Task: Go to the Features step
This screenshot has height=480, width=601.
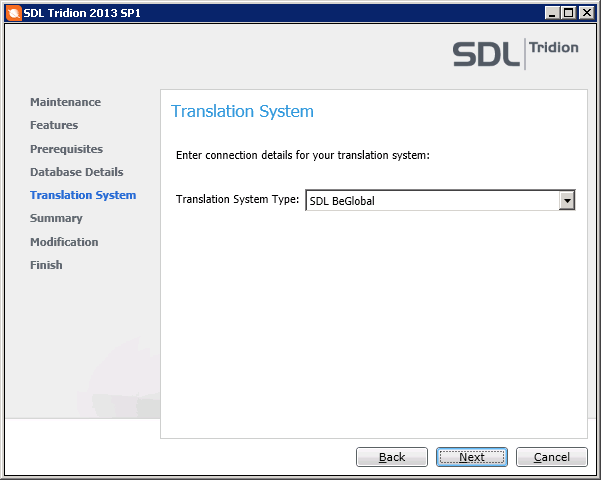Action: (x=54, y=125)
